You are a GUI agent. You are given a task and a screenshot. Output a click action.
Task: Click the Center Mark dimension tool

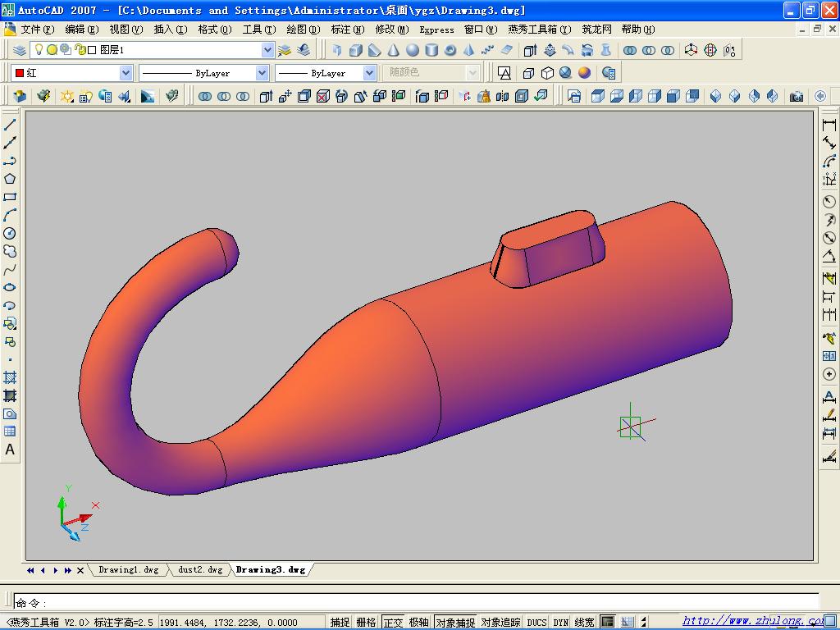(829, 374)
